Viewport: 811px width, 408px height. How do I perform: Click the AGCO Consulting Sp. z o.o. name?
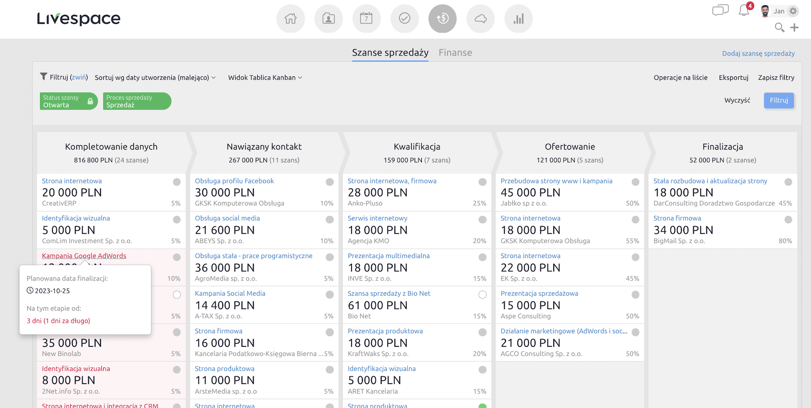click(541, 354)
